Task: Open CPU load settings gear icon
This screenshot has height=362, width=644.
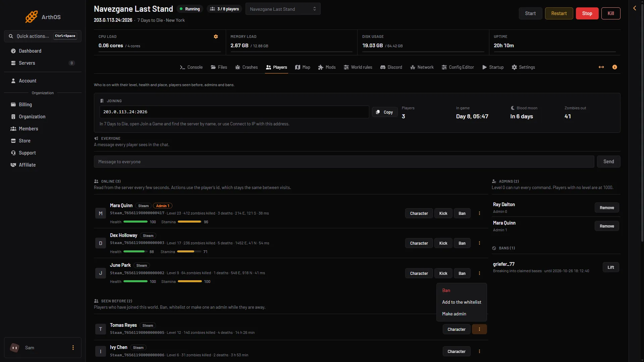Action: [x=216, y=37]
